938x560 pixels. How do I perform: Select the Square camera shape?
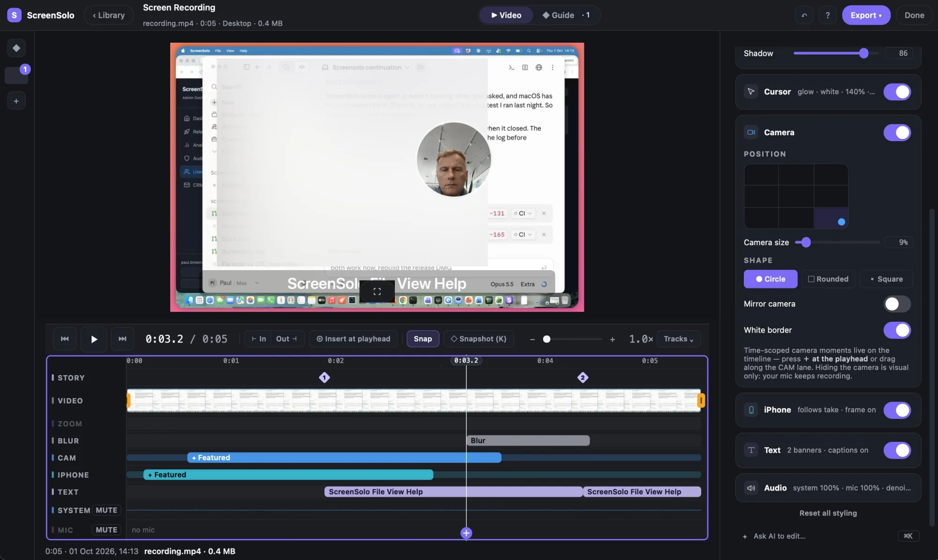886,279
